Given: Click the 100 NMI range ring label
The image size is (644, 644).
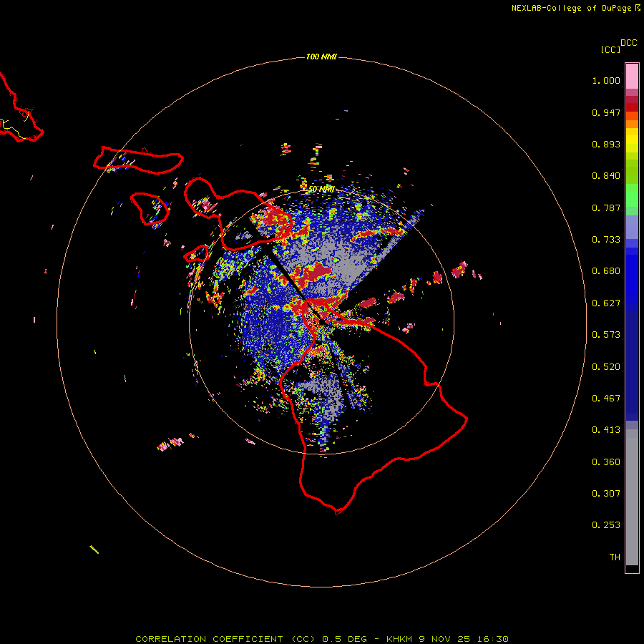Looking at the screenshot, I should (321, 57).
